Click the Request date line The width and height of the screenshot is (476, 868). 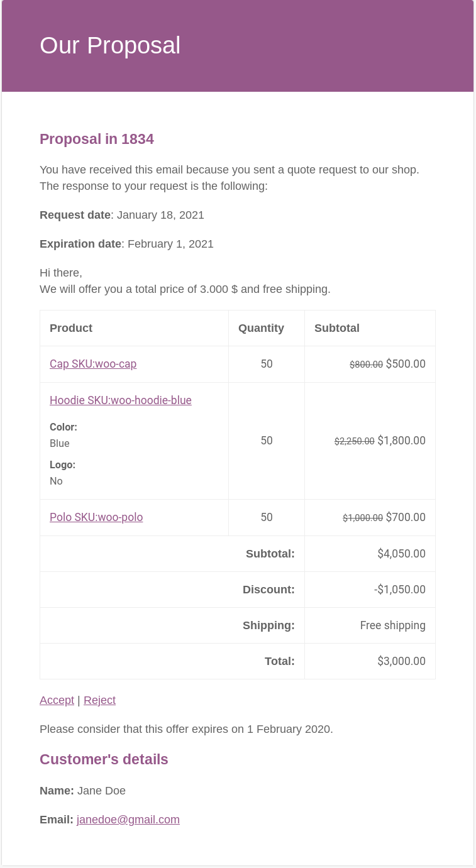[122, 215]
